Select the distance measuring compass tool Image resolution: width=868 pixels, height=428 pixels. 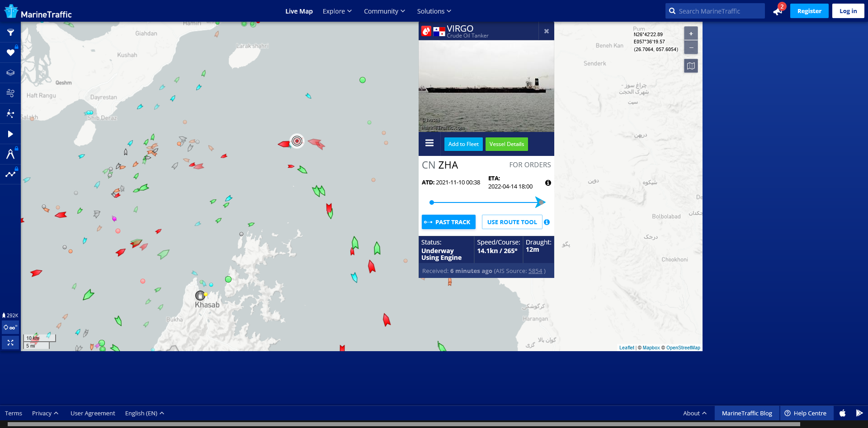click(x=10, y=154)
